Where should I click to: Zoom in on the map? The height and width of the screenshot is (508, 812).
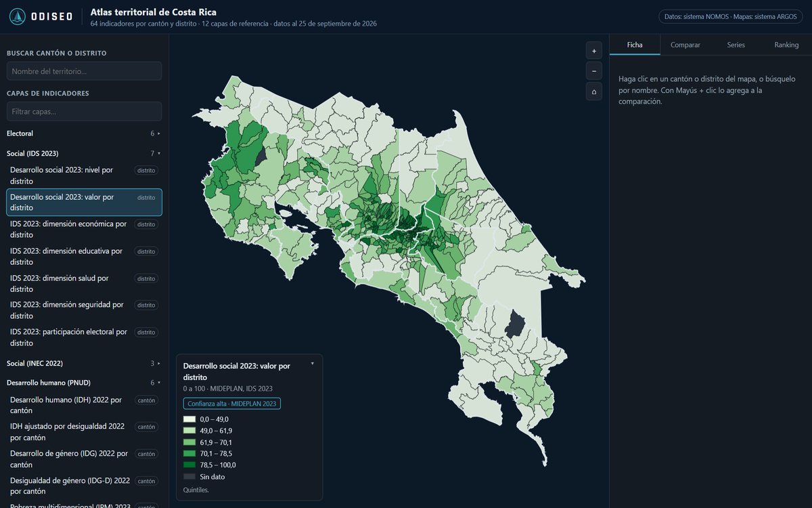coord(593,51)
